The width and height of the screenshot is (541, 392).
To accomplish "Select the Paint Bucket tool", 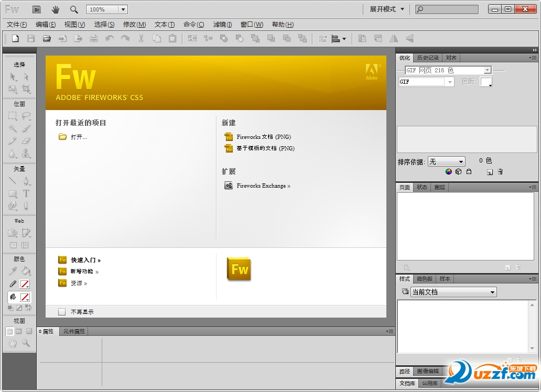I will tap(26, 271).
